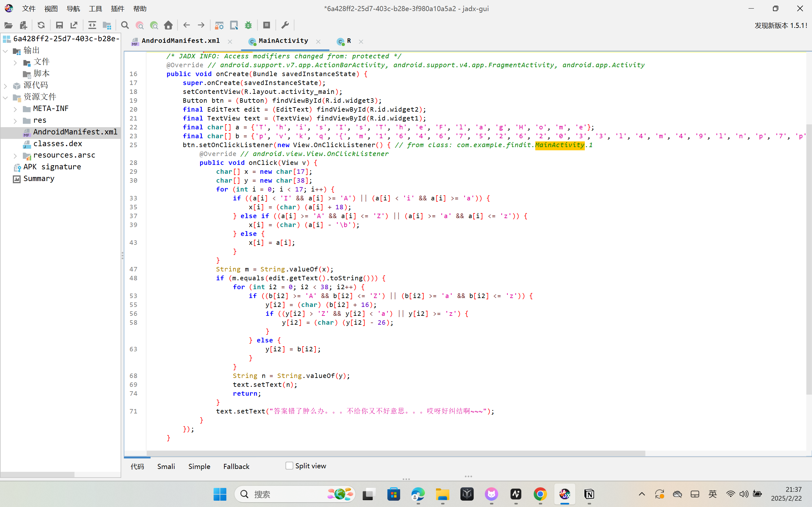Screen dimensions: 812x507
Task: Open preferences wrench icon
Action: [x=285, y=25]
